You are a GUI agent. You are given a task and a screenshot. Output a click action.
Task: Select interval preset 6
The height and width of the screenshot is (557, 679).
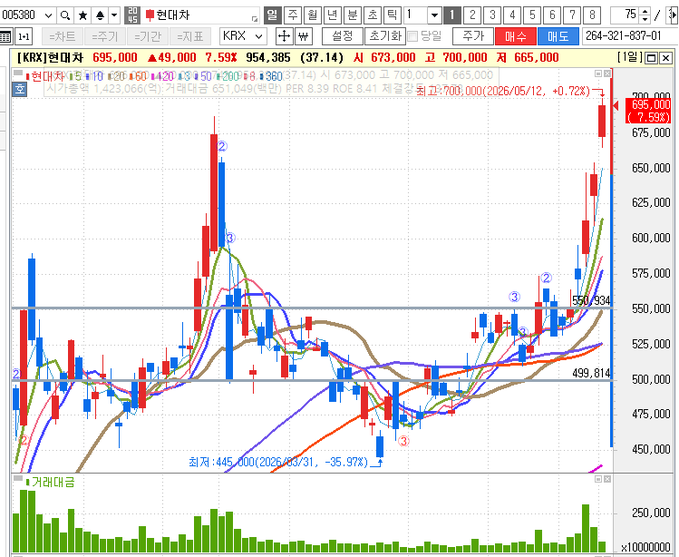tap(552, 16)
